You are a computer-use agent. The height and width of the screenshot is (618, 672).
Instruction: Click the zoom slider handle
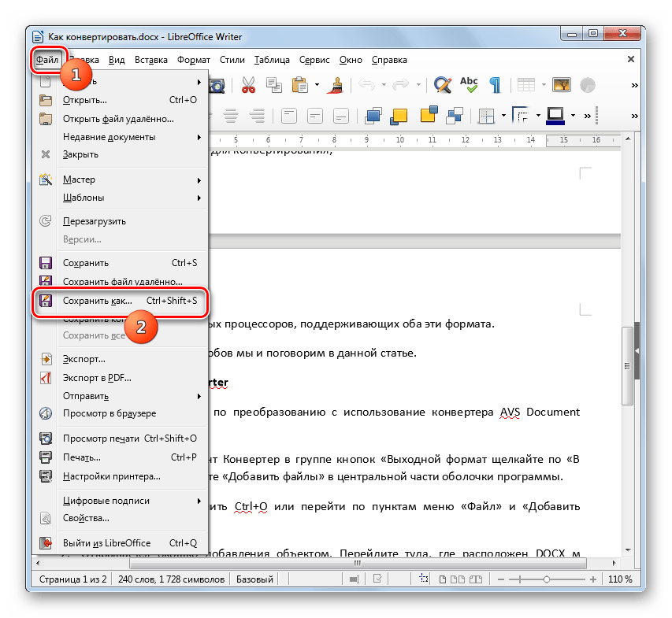(x=547, y=579)
